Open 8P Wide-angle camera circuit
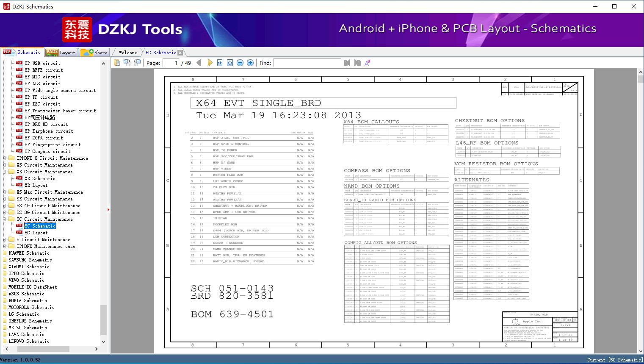Image resolution: width=644 pixels, height=364 pixels. 60,90
